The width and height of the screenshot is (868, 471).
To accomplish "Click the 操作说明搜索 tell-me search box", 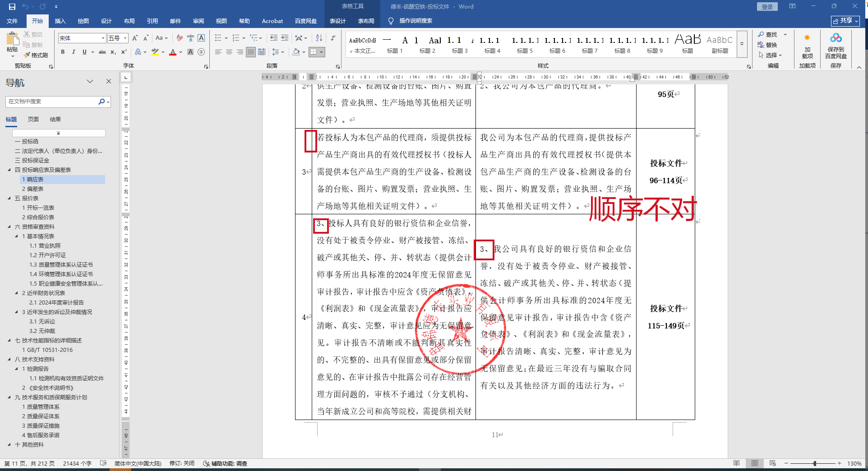I will [416, 21].
